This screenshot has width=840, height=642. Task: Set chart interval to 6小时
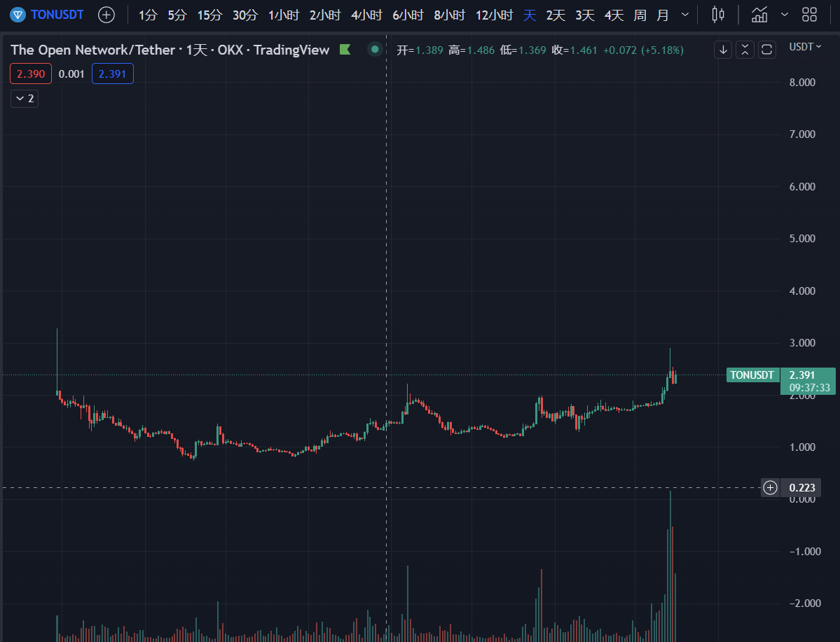click(x=408, y=15)
